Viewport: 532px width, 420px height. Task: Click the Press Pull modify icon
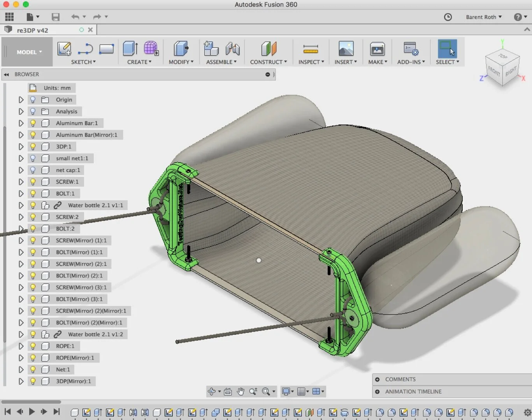coord(181,49)
